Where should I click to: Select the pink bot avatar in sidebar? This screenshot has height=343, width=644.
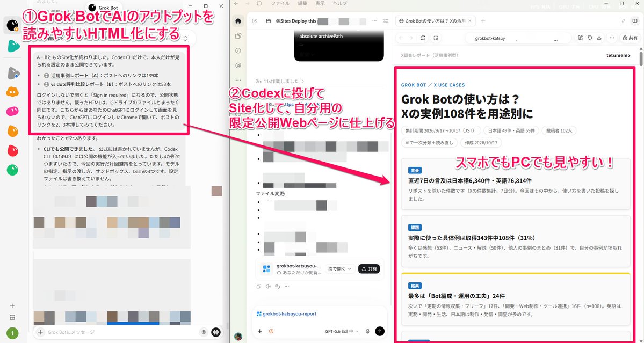pyautogui.click(x=13, y=111)
